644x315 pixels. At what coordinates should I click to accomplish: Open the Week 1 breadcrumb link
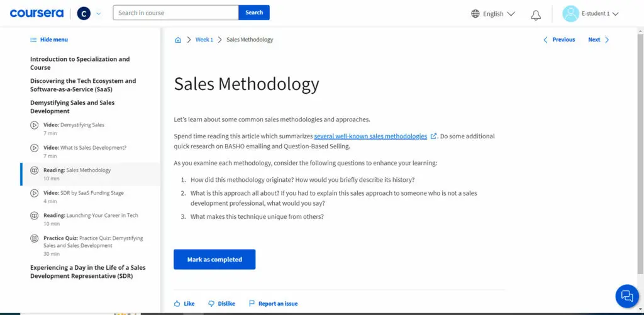click(204, 40)
